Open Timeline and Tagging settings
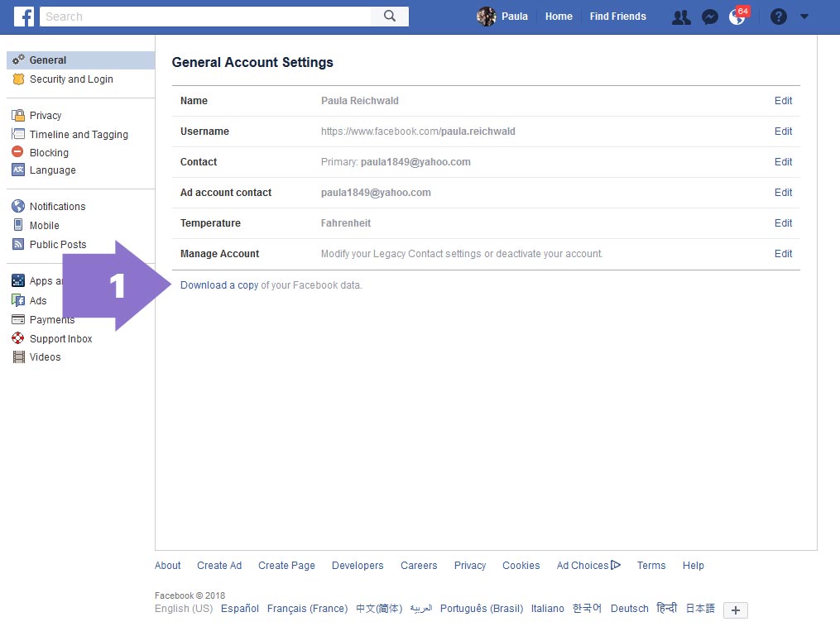Image resolution: width=840 pixels, height=636 pixels. tap(79, 134)
